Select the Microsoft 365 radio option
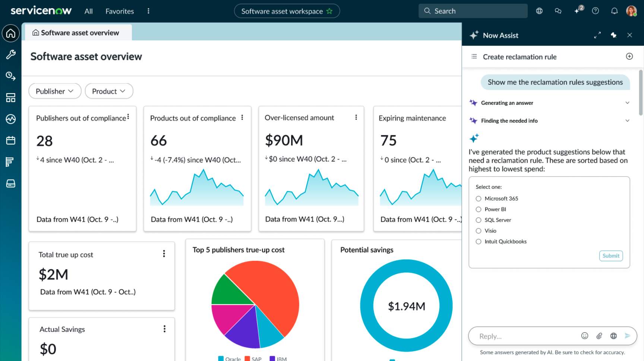644x361 pixels. pos(479,199)
